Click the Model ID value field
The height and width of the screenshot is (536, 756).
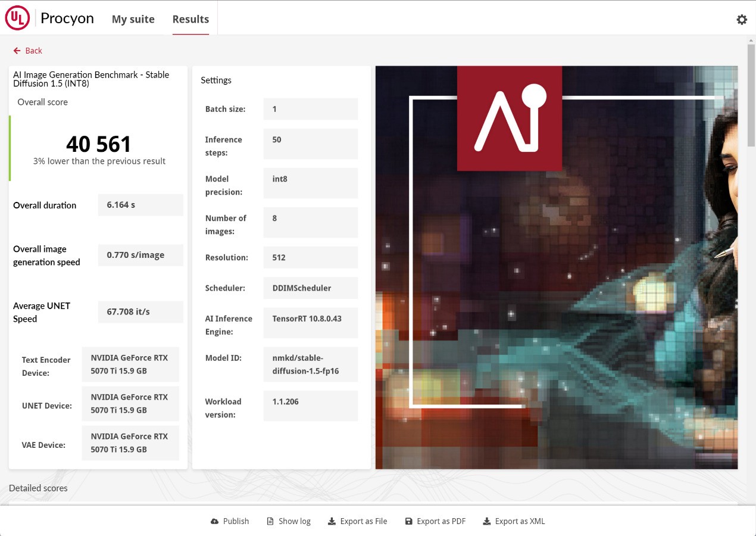(310, 364)
